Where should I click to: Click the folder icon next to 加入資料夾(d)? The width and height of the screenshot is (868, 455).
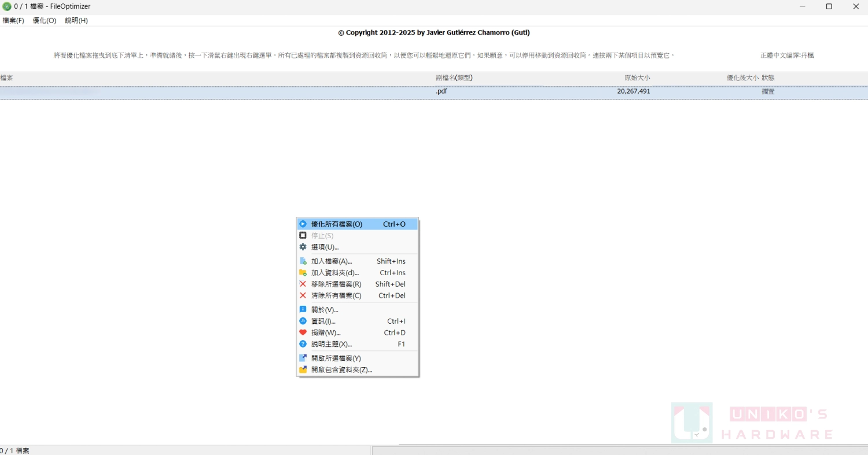(x=303, y=273)
